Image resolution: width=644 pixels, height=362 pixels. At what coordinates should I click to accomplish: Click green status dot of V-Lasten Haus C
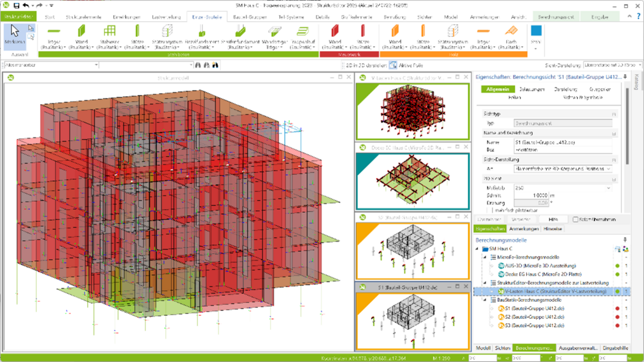click(617, 291)
